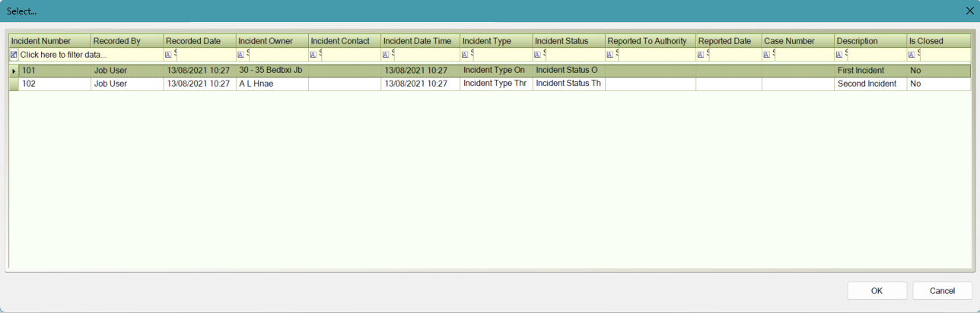Click the Reported To Authority filter operator icon
Screen dimensions: 980x313
[x=609, y=55]
